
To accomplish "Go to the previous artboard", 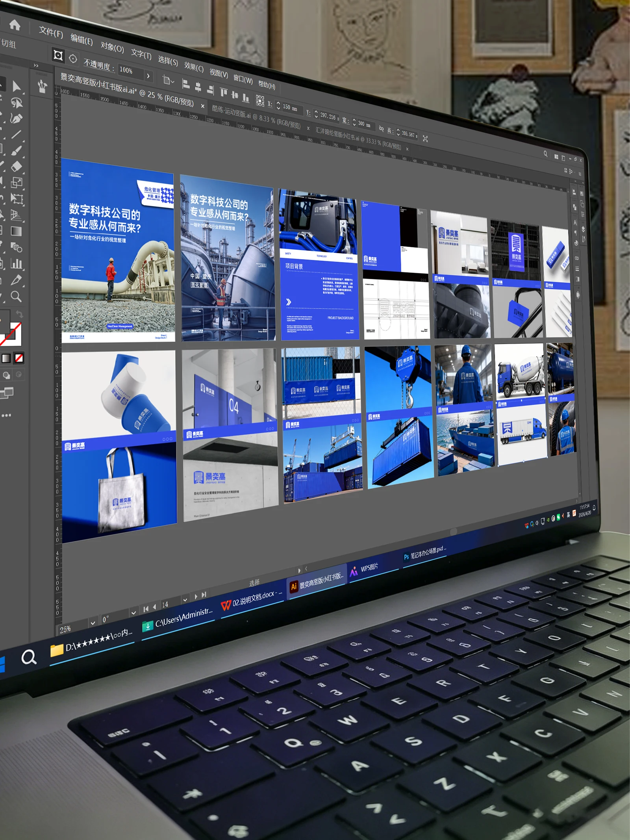I will pyautogui.click(x=154, y=607).
